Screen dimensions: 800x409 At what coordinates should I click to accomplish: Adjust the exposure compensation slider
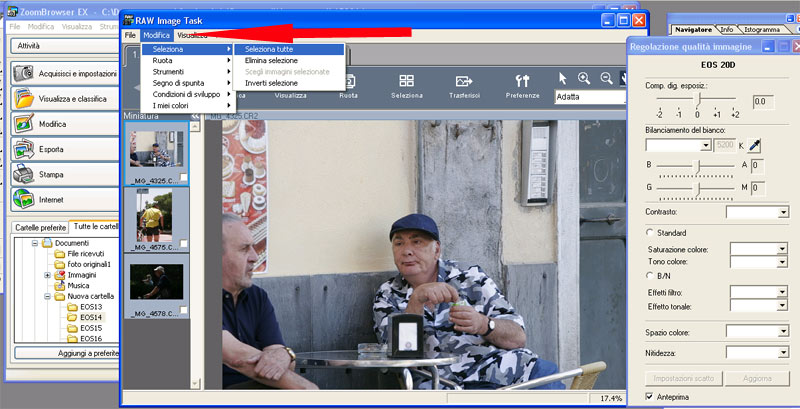click(x=698, y=101)
